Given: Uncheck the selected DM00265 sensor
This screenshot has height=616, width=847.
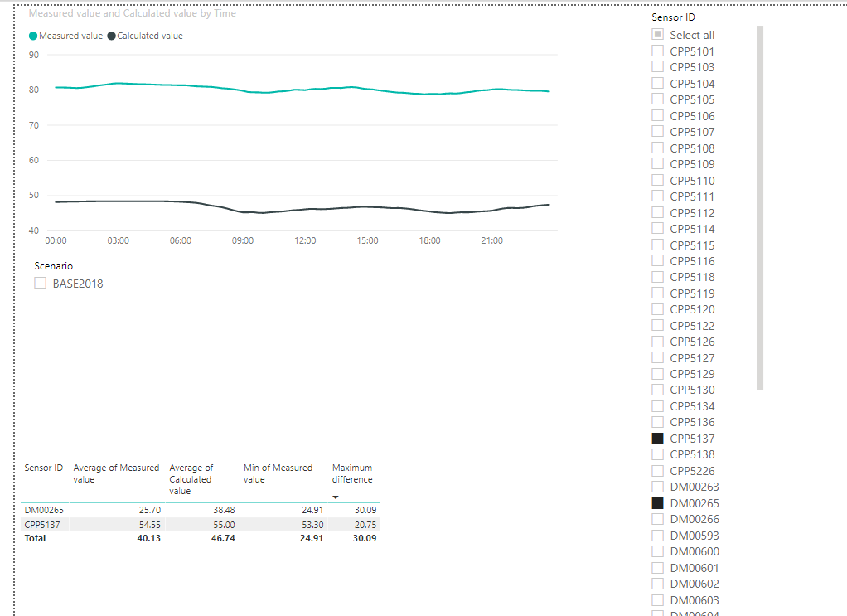Looking at the screenshot, I should 657,503.
